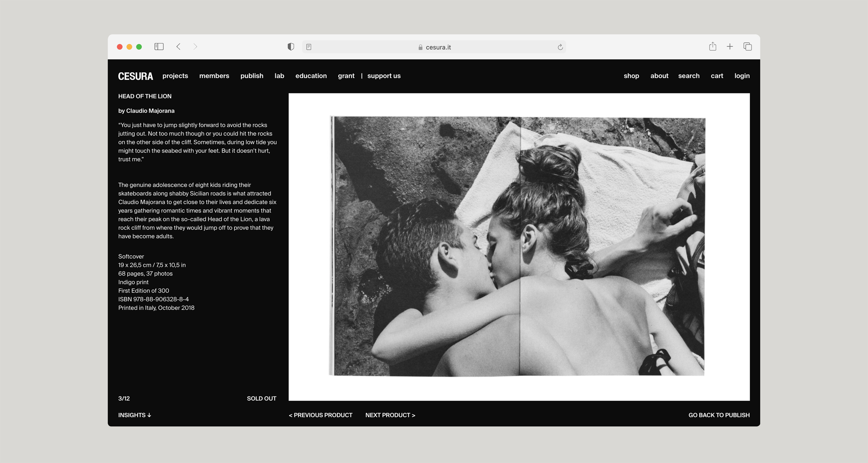The width and height of the screenshot is (868, 463).
Task: Click GO BACK TO PUBLISH link
Action: coord(719,415)
